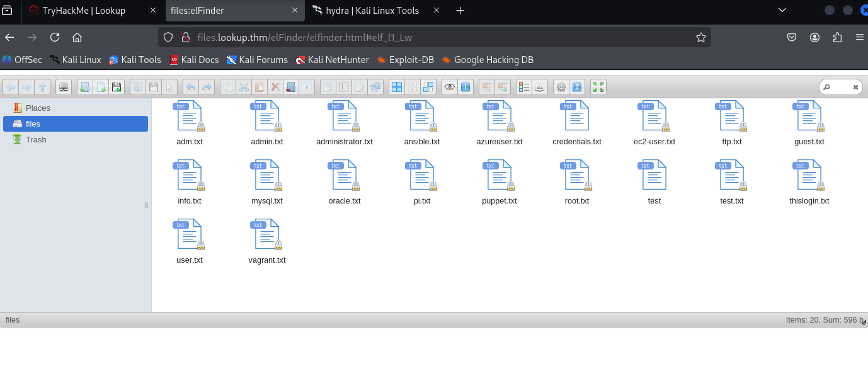Click the Upload files toolbar icon
Screen dimensions: 868x373
pyautogui.click(x=117, y=87)
